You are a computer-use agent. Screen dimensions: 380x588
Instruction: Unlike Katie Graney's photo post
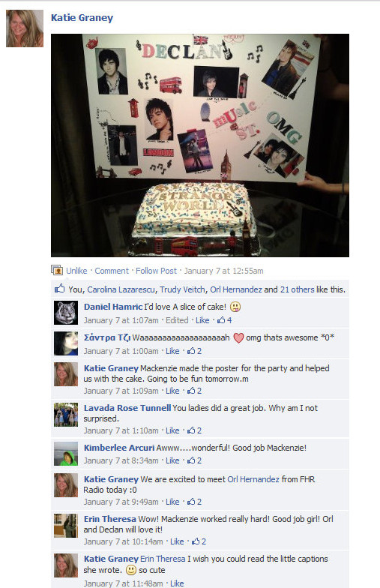76,271
